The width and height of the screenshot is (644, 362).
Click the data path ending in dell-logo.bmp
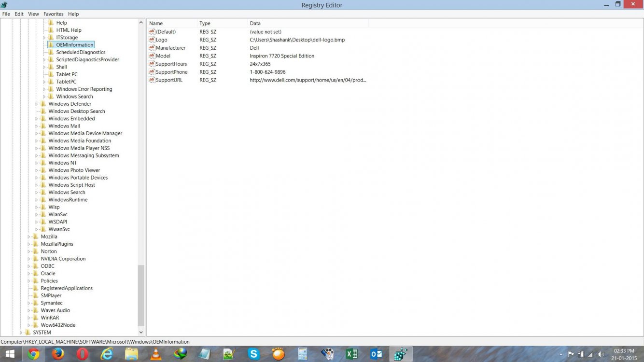click(x=297, y=40)
